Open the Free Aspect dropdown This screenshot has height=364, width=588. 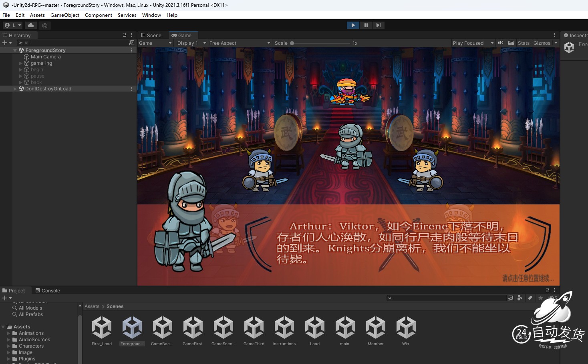(240, 43)
